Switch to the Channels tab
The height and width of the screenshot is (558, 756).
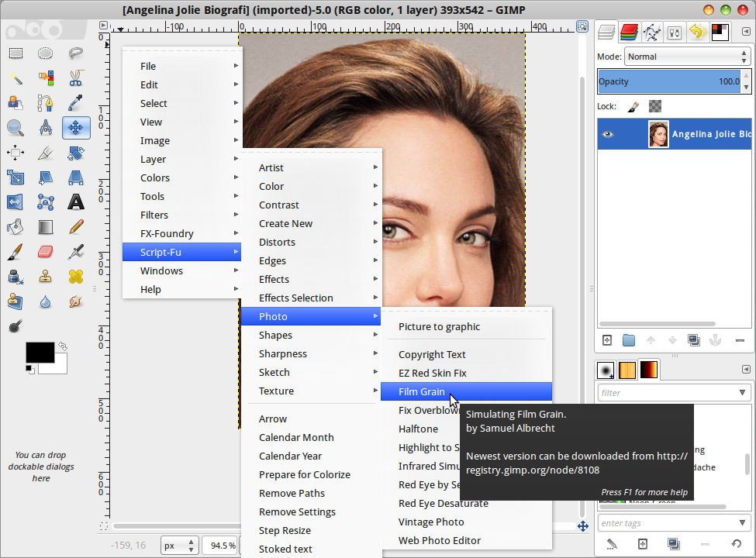pos(629,33)
